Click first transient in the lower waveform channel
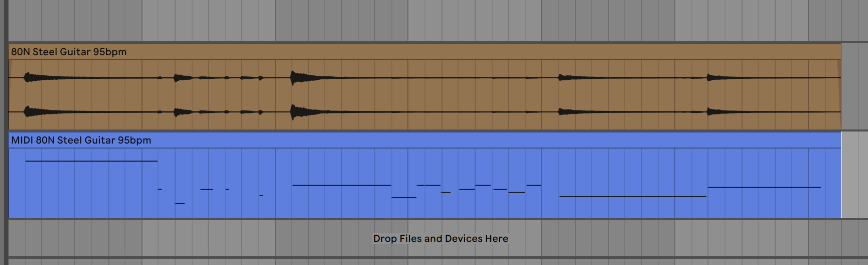The height and width of the screenshot is (265, 868). coord(29,111)
